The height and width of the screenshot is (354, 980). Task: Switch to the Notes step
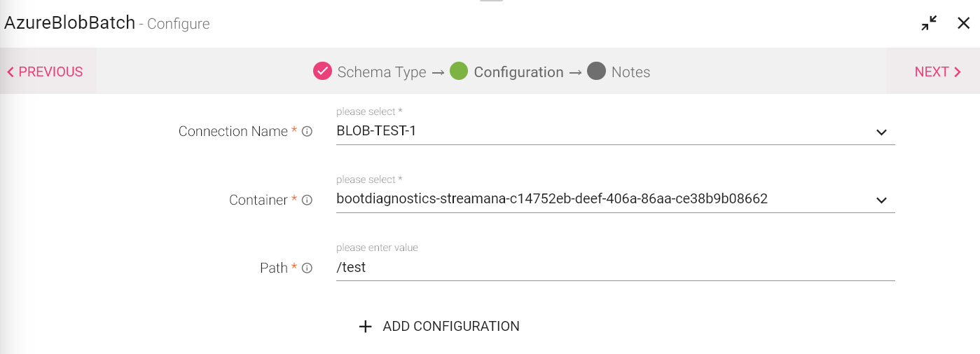tap(630, 72)
